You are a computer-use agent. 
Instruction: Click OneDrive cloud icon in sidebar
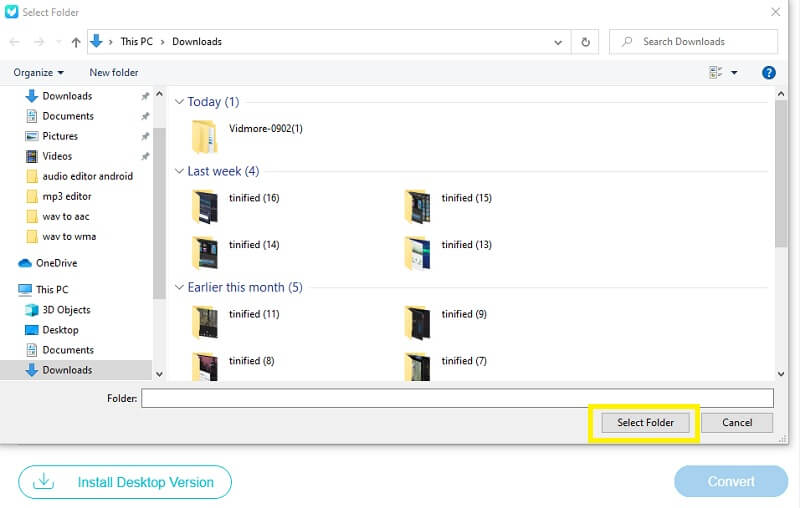pyautogui.click(x=26, y=263)
